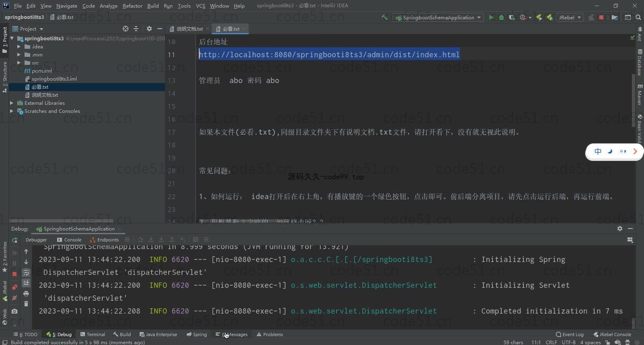Viewport: 644px width, 345px height.
Task: Click View Breakpoints icon in Debug sidebar
Action: 14,287
